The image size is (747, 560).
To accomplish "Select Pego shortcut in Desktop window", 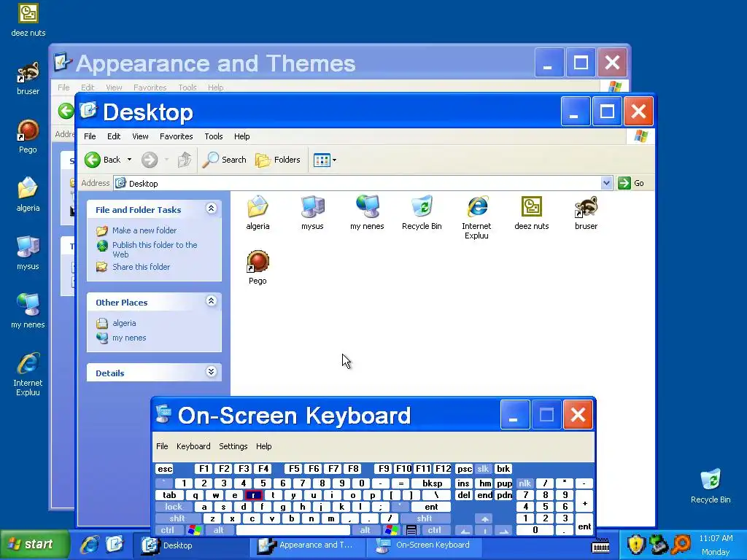I will pyautogui.click(x=258, y=267).
